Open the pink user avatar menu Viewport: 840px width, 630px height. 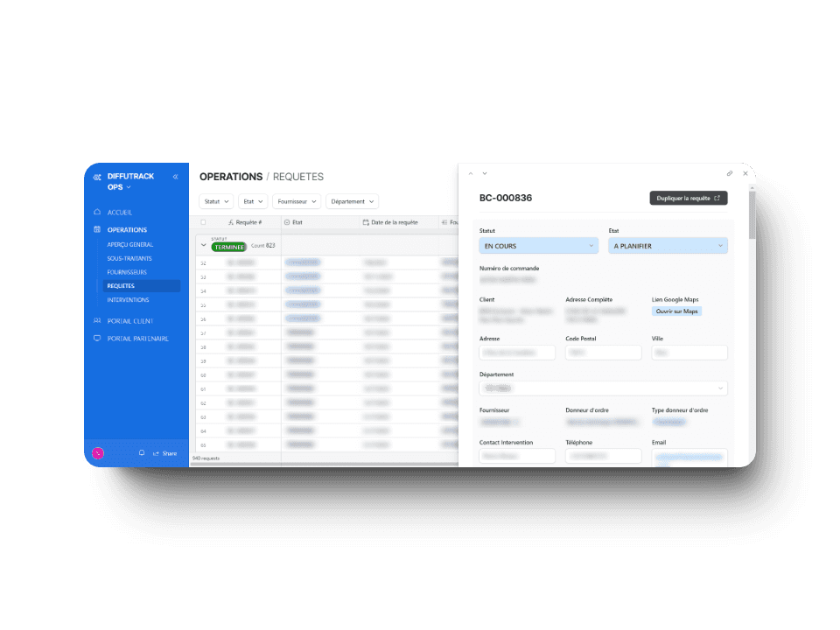(x=97, y=453)
